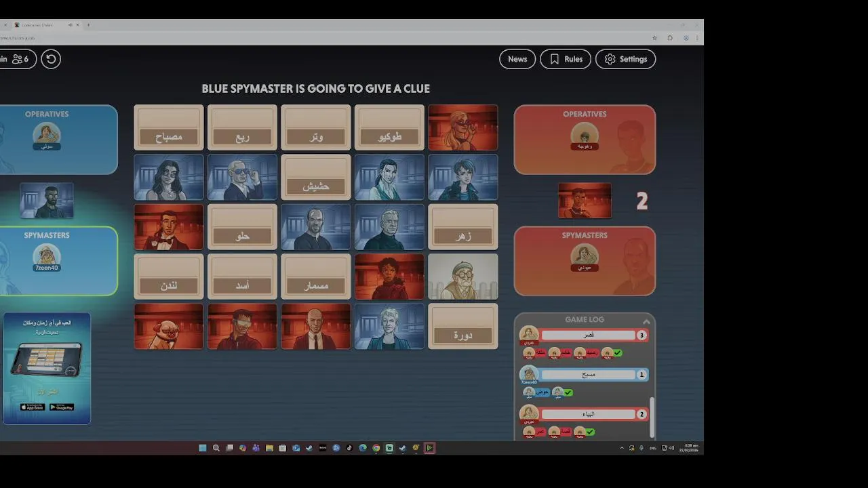
Task: Select the word card لندن
Action: (169, 277)
